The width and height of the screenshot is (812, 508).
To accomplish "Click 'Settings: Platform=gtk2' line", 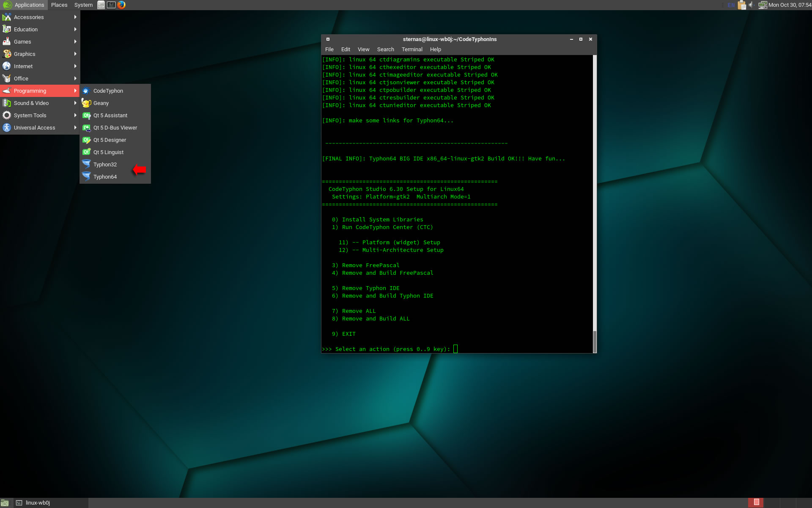I will pos(401,197).
